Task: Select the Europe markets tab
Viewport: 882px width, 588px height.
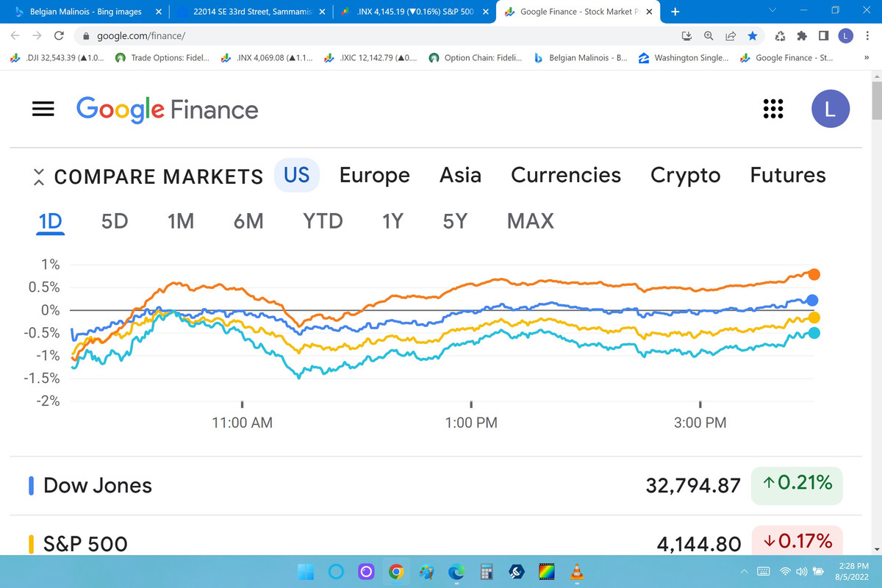Action: (x=375, y=175)
